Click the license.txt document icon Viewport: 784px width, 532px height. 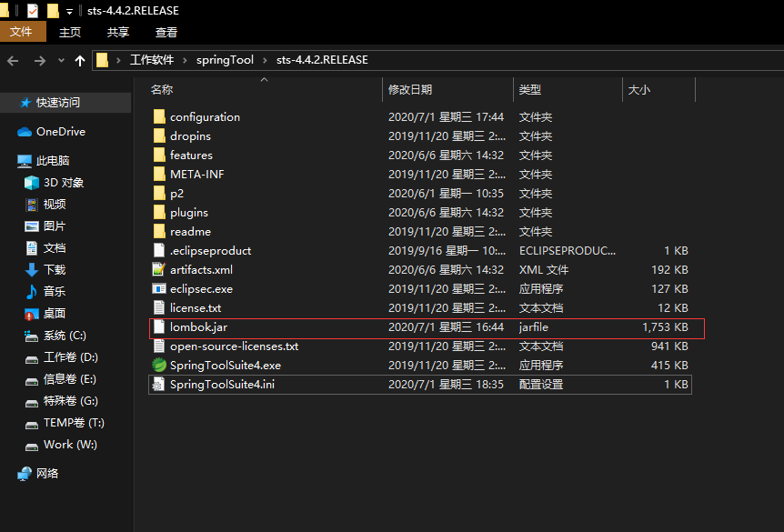[x=159, y=307]
